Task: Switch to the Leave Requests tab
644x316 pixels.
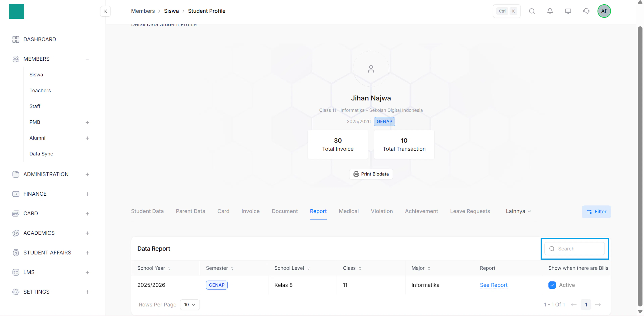Action: [x=470, y=211]
